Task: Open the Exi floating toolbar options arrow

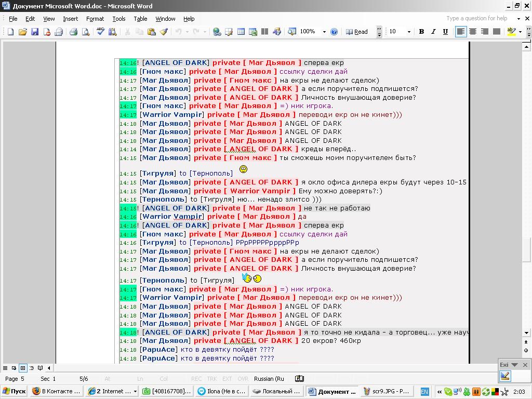Action: point(514,365)
